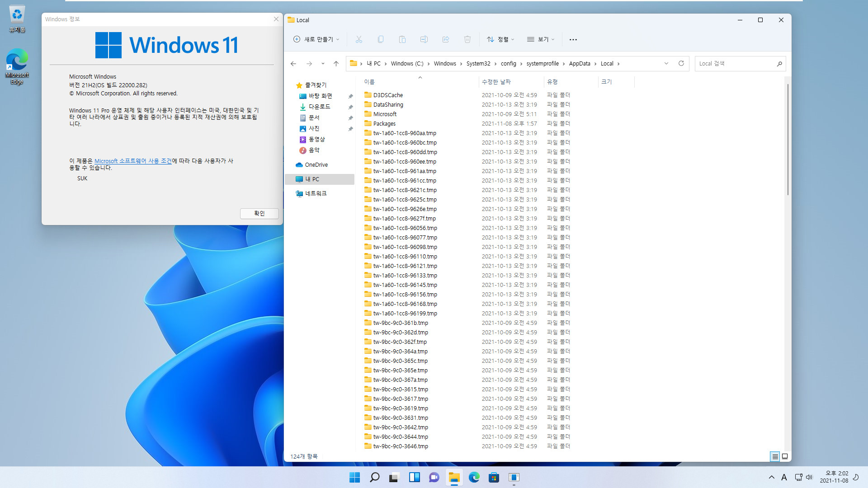This screenshot has height=488, width=868.
Task: Sort by the 크기 column header
Action: tap(616, 82)
